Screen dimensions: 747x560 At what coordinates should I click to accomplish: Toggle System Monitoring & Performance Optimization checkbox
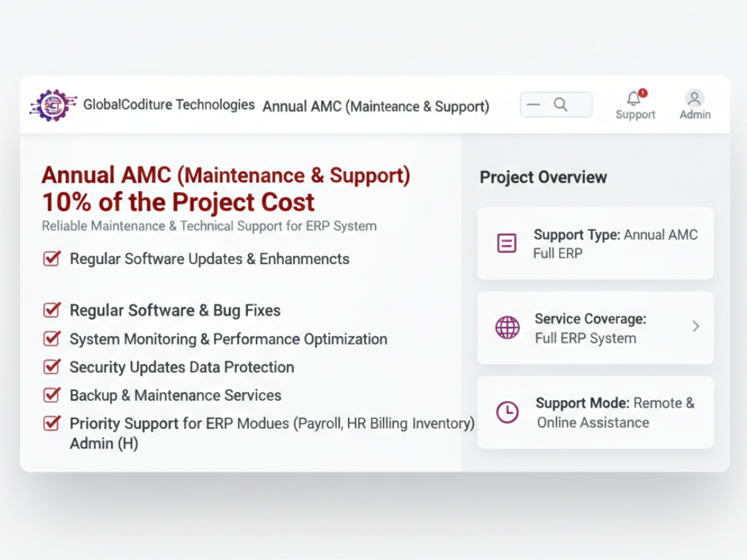52,338
